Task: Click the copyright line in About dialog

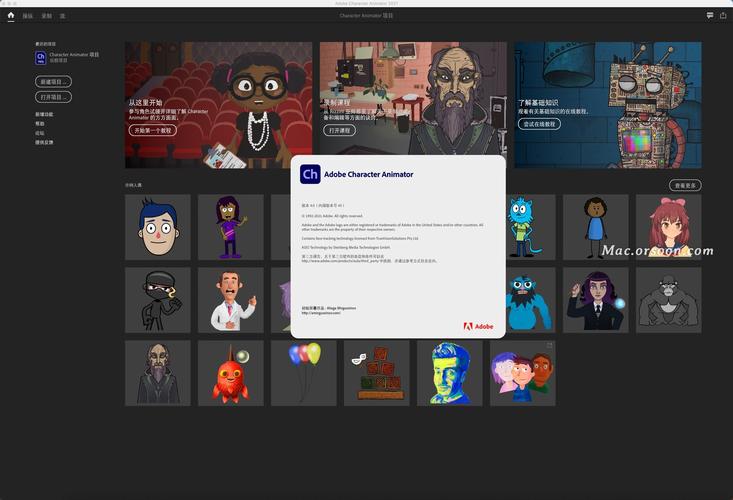Action: click(x=332, y=216)
